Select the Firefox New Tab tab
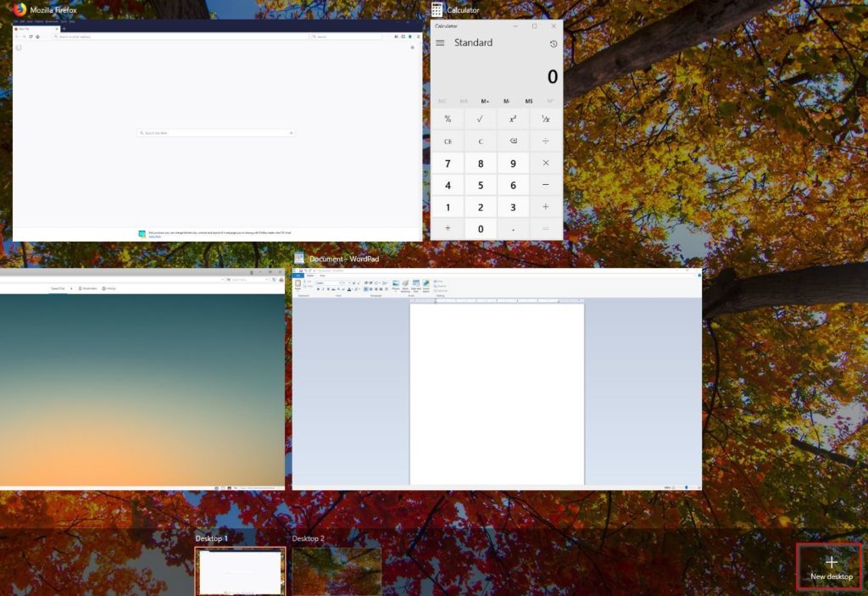This screenshot has height=596, width=868. (36, 29)
